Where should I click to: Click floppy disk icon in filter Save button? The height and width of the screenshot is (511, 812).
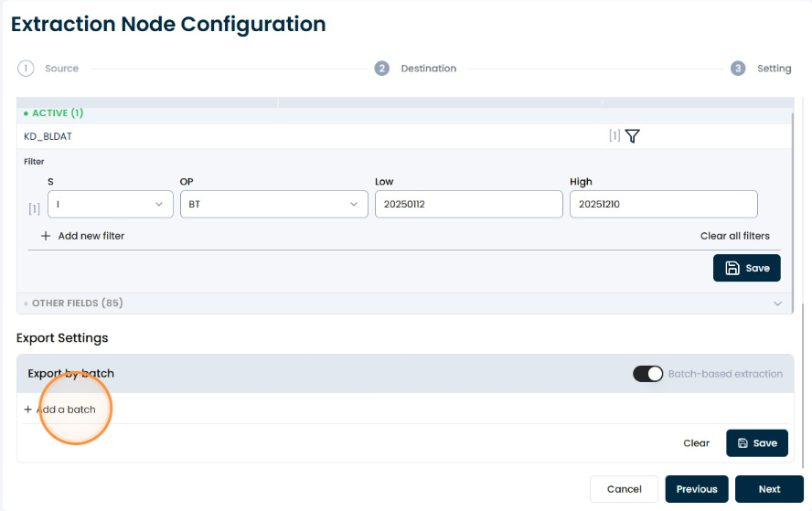pos(732,268)
